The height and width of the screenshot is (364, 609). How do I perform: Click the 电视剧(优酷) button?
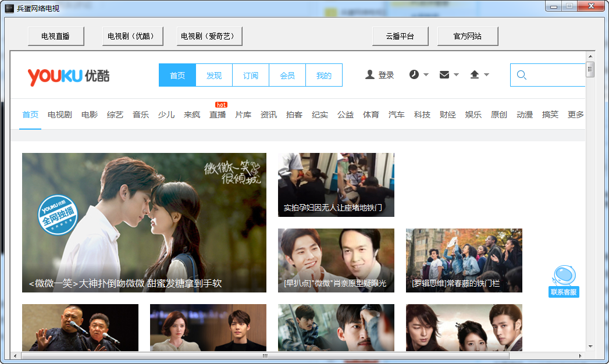pyautogui.click(x=133, y=36)
